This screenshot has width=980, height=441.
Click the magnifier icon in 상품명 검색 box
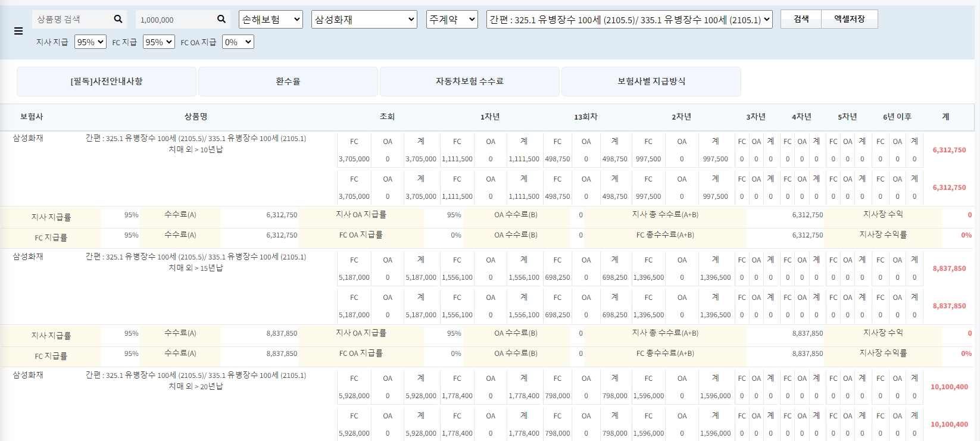118,19
